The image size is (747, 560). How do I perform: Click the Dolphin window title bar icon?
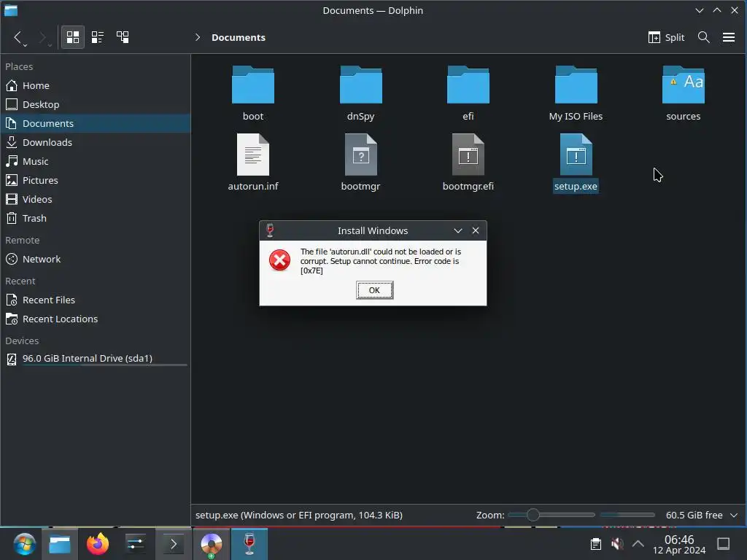click(x=10, y=10)
